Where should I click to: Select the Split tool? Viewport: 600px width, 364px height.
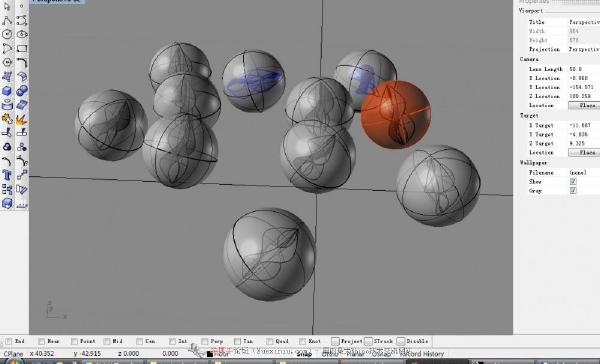(22, 133)
